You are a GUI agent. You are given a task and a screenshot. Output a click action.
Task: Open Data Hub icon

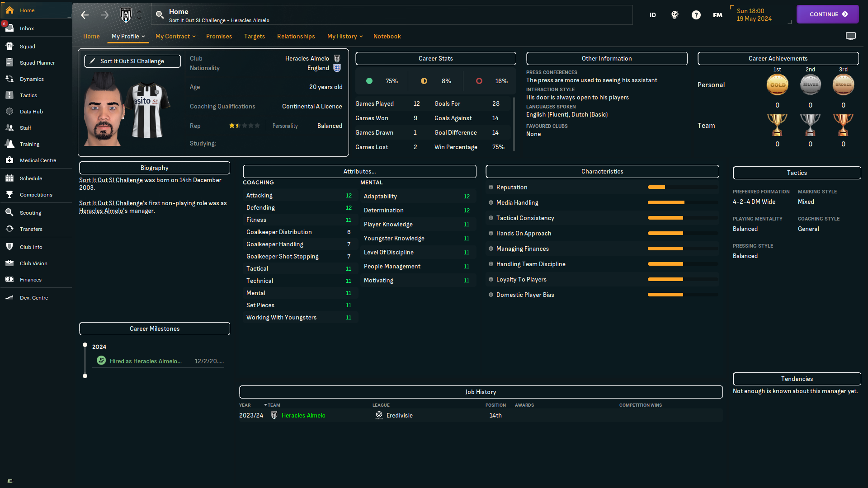click(x=9, y=111)
